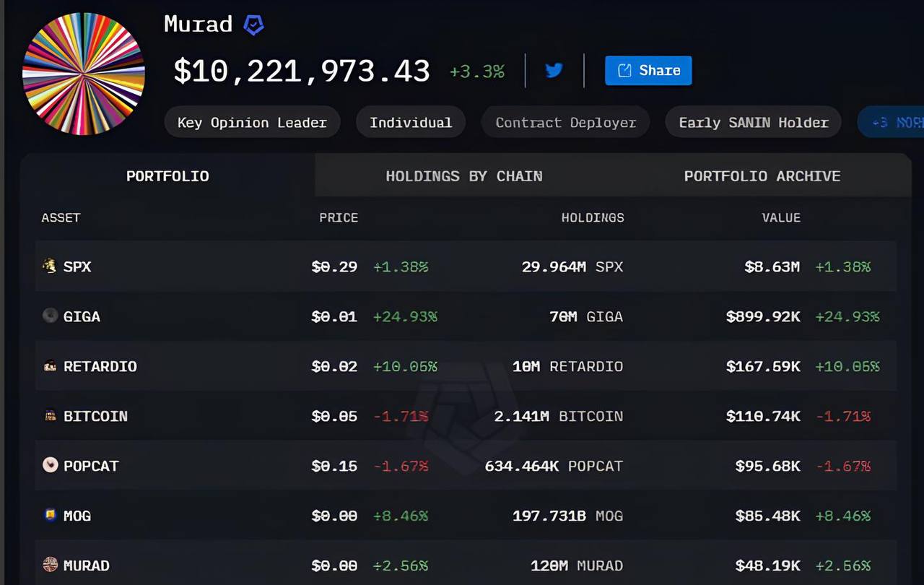Click the +3.3% portfolio change
Viewport: 924px width, 585px height.
click(x=477, y=71)
